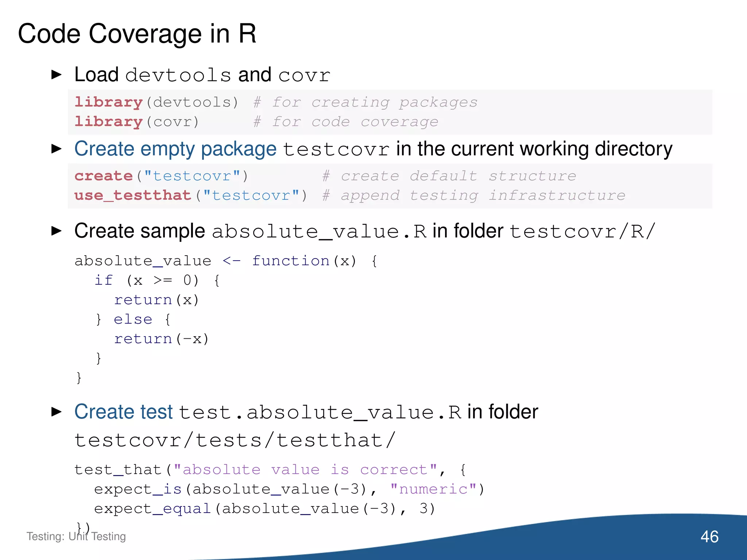This screenshot has width=747, height=560.
Task: Click the create("testcovr") function call
Action: (161, 176)
